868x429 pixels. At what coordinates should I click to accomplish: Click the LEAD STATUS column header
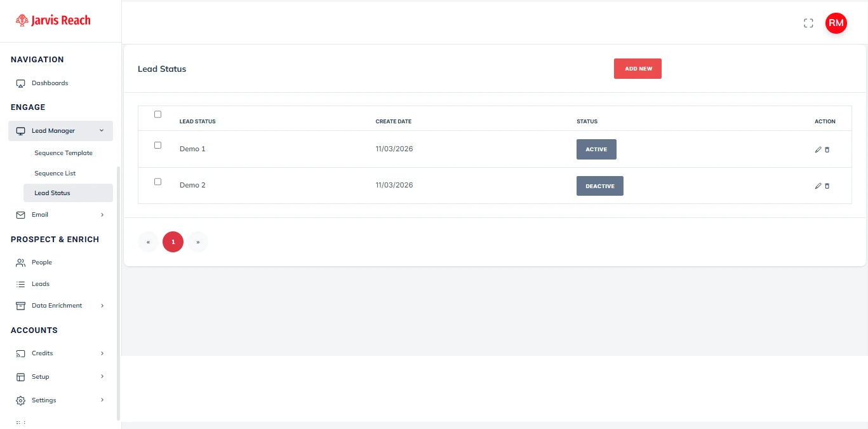197,121
